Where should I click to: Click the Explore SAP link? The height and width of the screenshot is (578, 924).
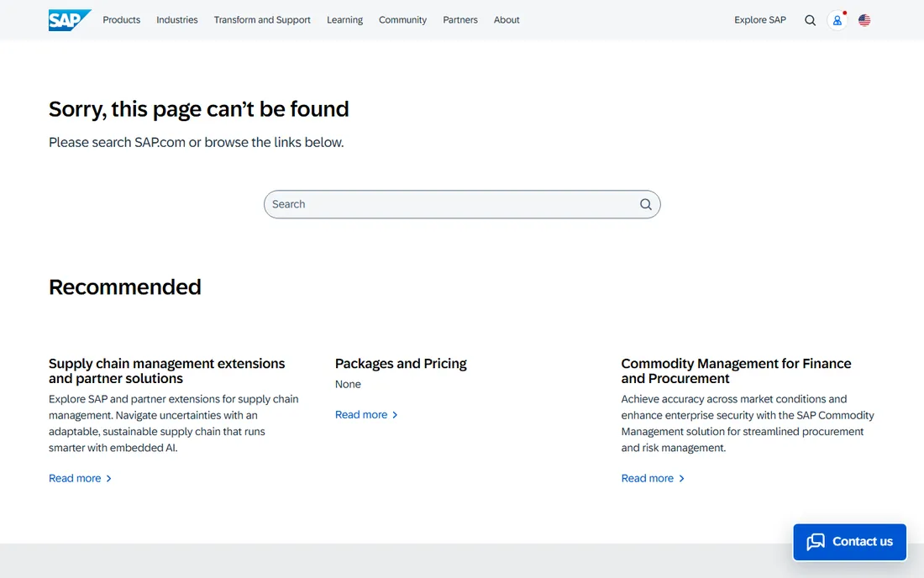click(760, 19)
